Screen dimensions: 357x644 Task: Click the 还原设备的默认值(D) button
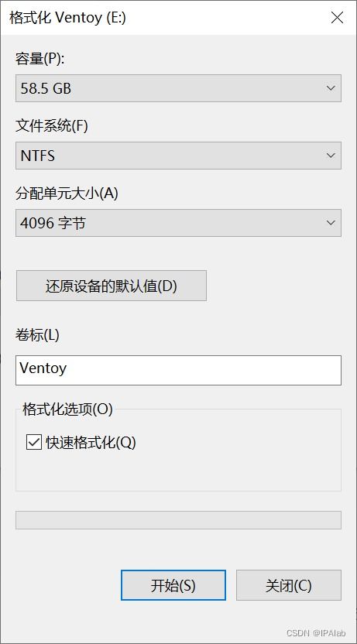pos(112,286)
